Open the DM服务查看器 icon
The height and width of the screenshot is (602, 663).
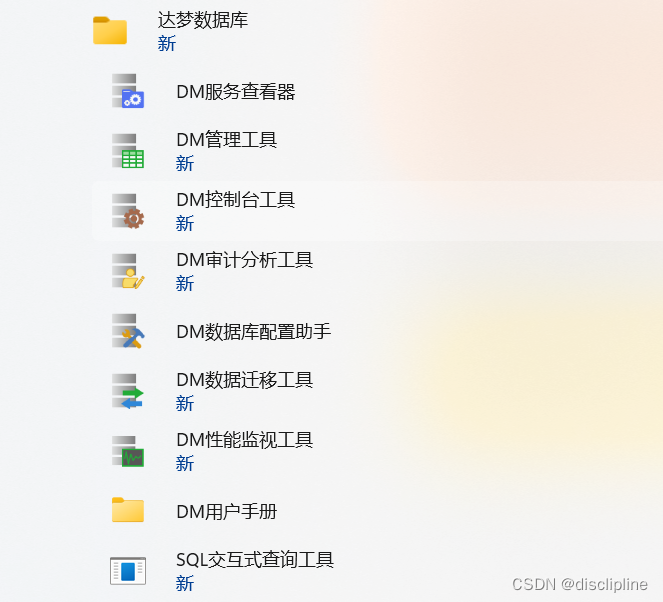click(x=128, y=91)
